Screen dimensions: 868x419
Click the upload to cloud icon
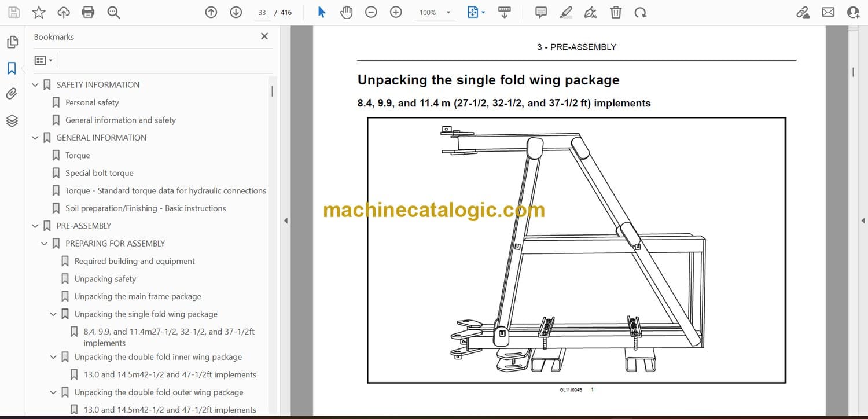[64, 12]
